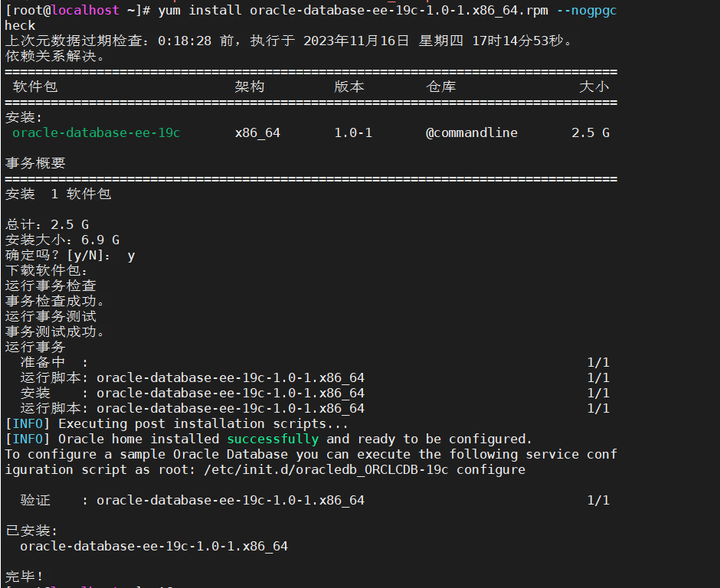This screenshot has width=720, height=588.
Task: Click the 运行事务测试 line
Action: pyautogui.click(x=51, y=316)
